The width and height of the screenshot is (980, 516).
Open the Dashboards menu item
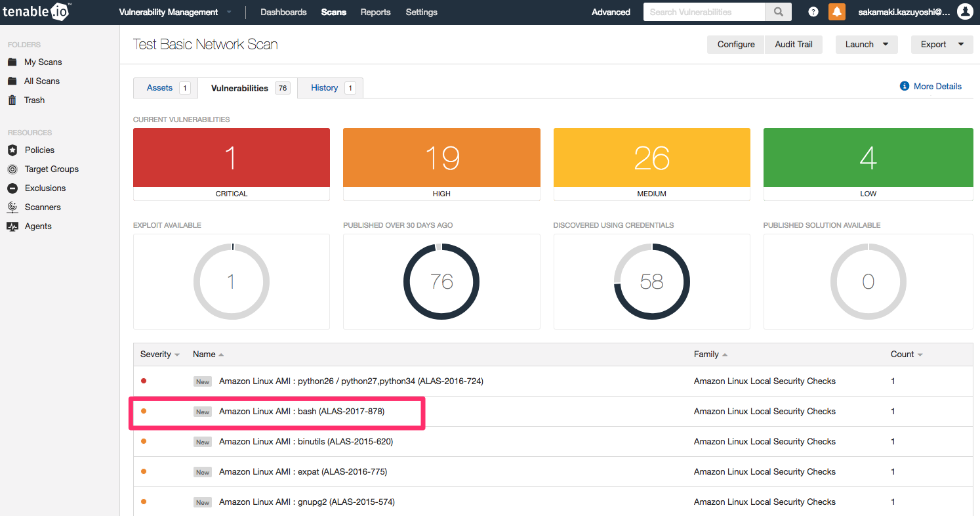tap(283, 12)
